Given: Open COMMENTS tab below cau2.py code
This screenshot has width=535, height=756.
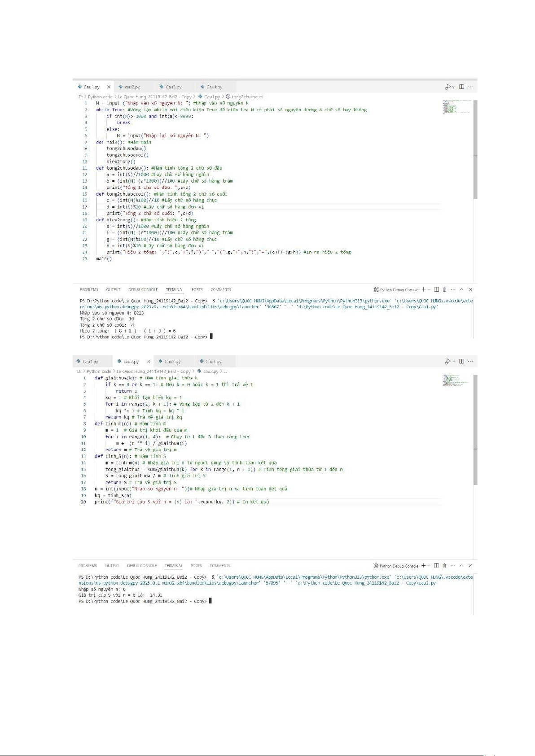Looking at the screenshot, I should click(220, 566).
